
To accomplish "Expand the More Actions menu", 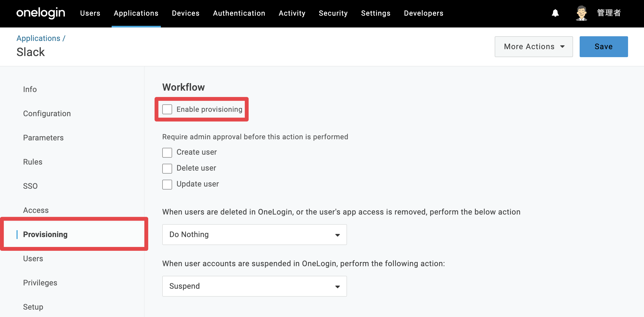I will (534, 47).
